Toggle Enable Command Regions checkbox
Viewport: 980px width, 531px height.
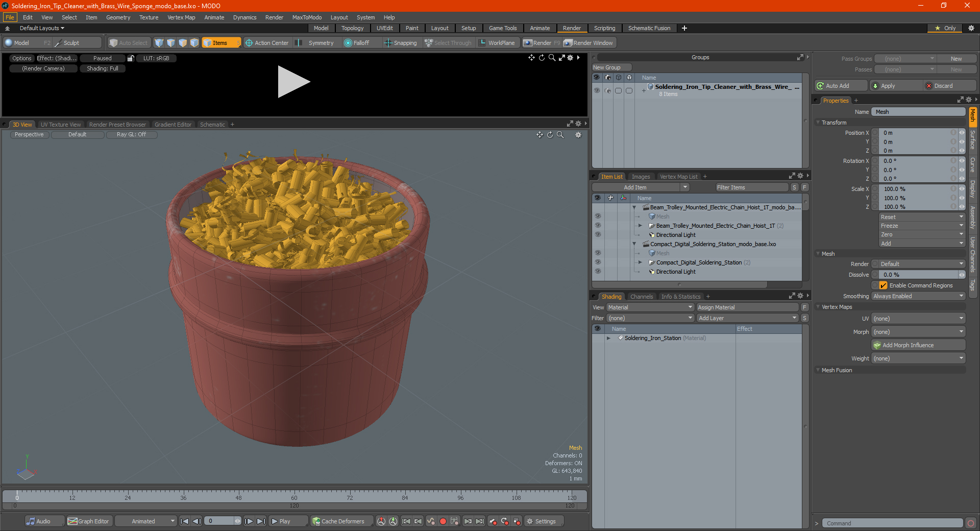click(884, 285)
